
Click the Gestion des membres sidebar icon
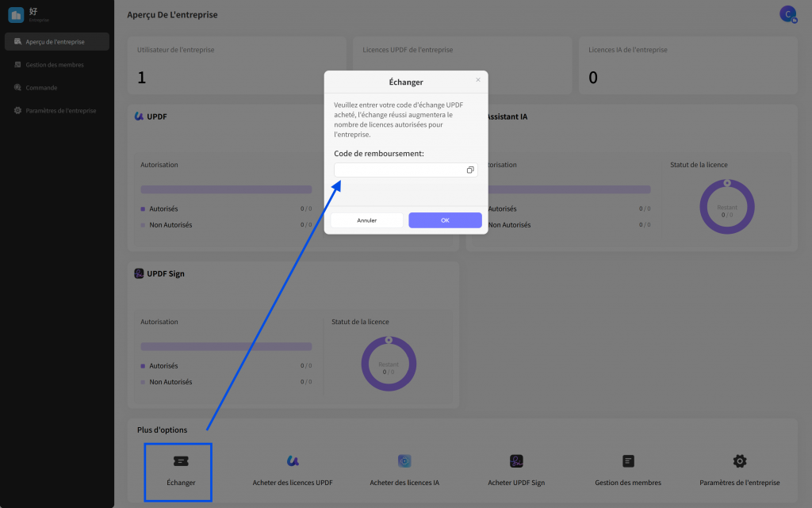pos(17,65)
